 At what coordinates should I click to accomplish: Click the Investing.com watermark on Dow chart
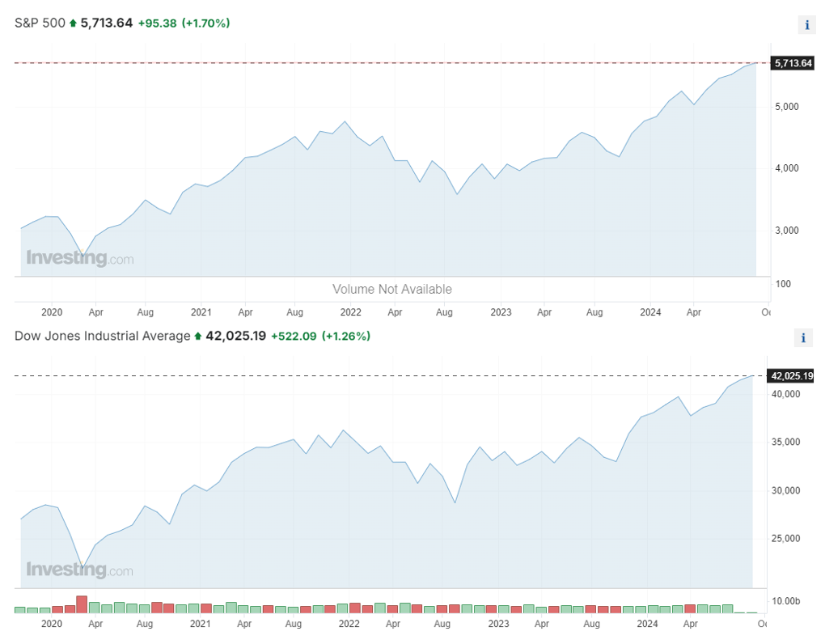(80, 570)
